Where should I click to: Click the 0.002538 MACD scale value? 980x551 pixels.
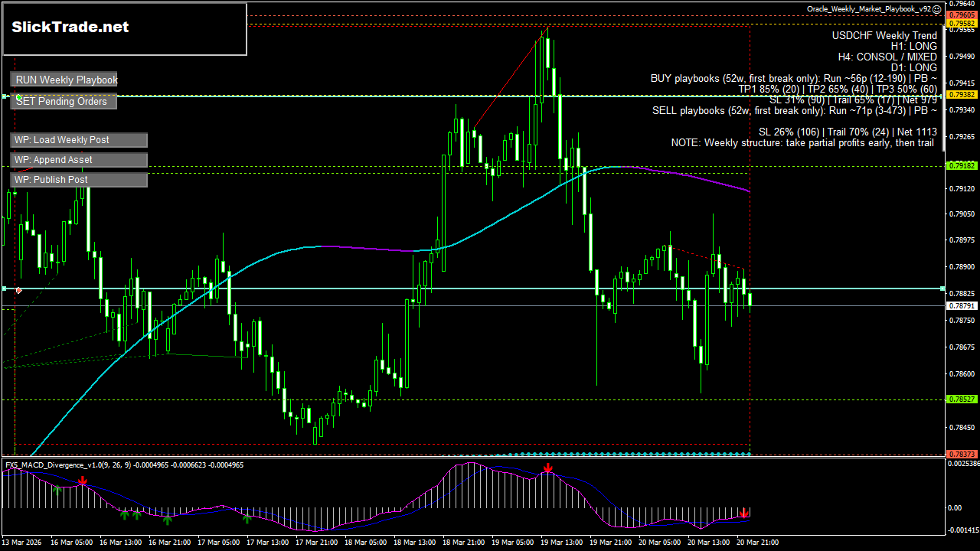click(964, 464)
